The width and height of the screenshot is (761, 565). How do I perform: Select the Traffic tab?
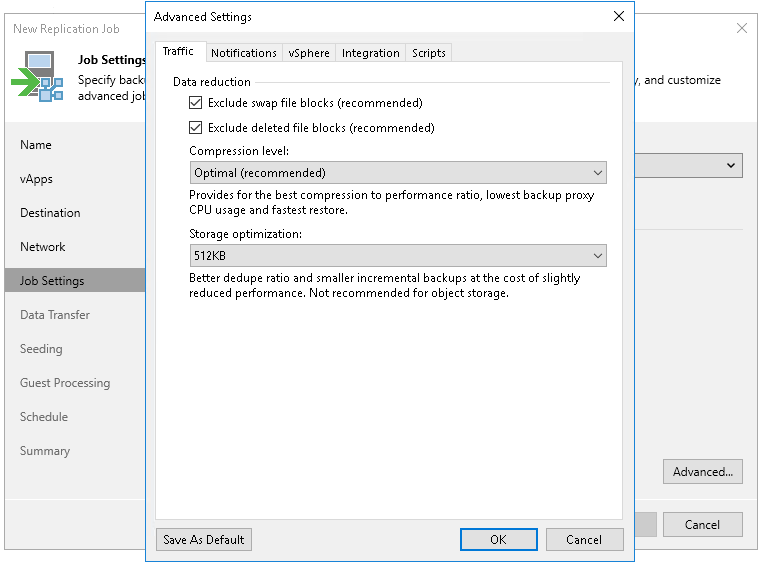click(x=178, y=52)
